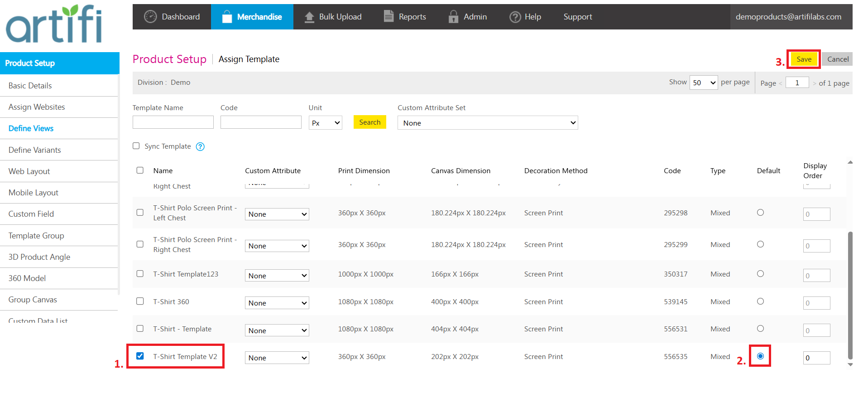Click the Help question mark icon
The width and height of the screenshot is (868, 403).
pyautogui.click(x=515, y=17)
